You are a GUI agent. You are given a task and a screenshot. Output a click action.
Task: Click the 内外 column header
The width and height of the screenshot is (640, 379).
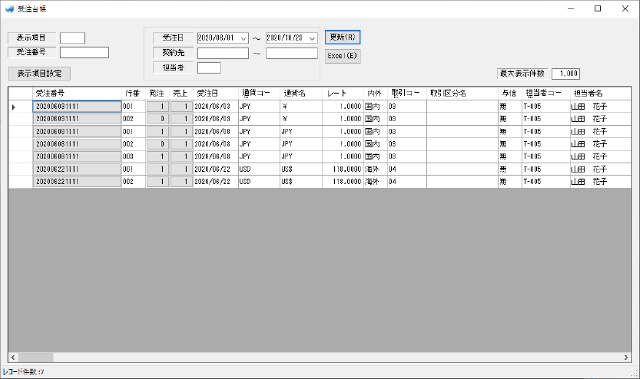(375, 93)
